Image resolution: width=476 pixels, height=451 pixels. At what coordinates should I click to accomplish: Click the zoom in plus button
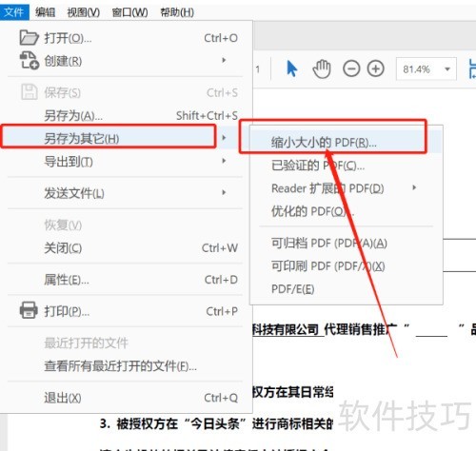click(376, 69)
